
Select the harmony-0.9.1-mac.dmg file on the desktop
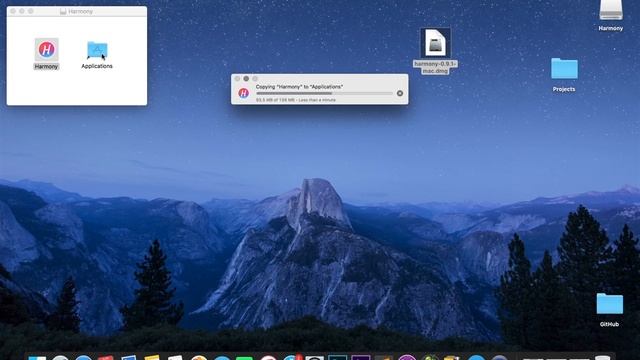pos(435,43)
